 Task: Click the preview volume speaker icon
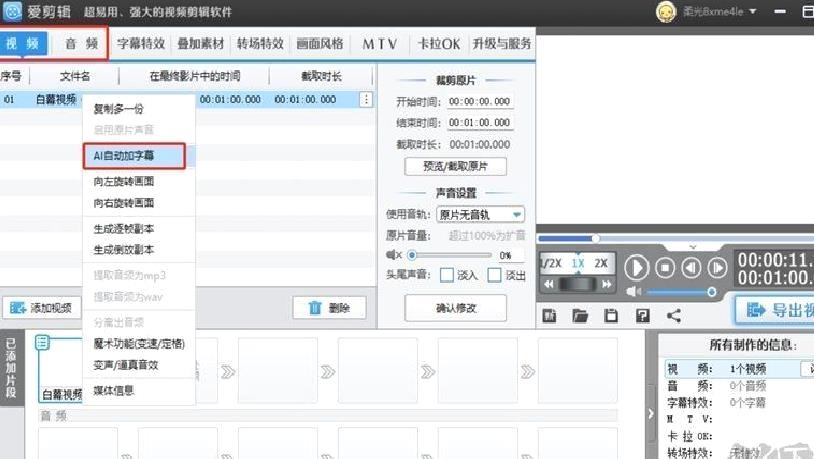point(633,291)
